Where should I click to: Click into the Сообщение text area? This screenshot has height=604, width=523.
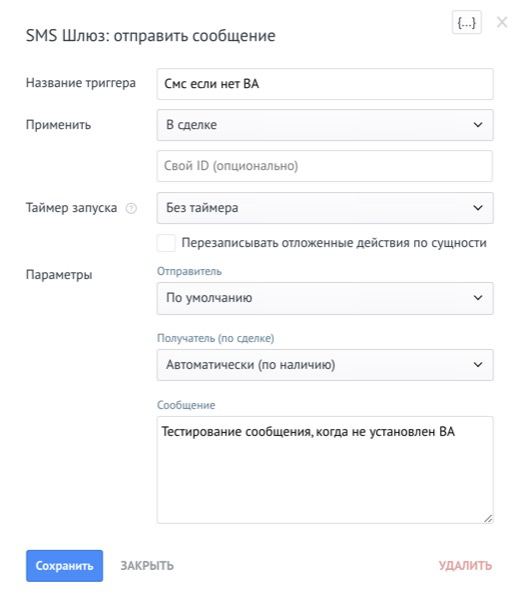(325, 470)
